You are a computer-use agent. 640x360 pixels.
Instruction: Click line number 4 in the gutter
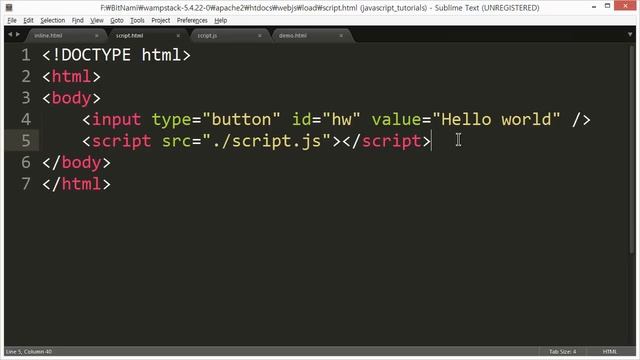click(x=26, y=120)
